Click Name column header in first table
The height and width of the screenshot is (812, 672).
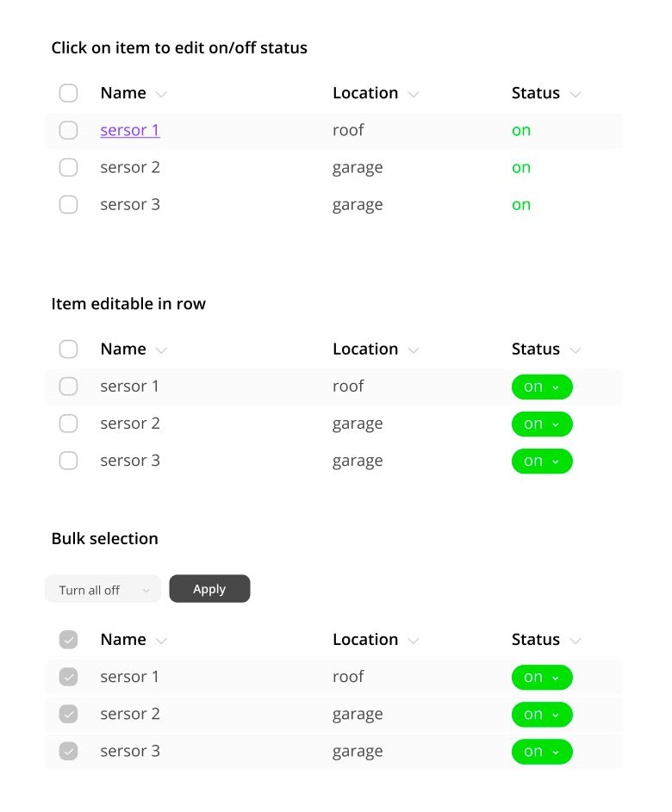(123, 93)
